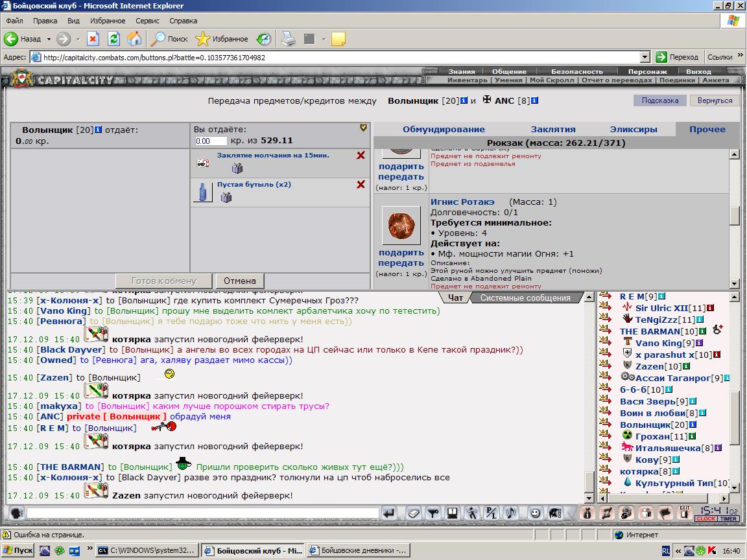Expand the Ссылки links toolbar chevron
Viewport: 747px width, 560px height.
(x=740, y=56)
